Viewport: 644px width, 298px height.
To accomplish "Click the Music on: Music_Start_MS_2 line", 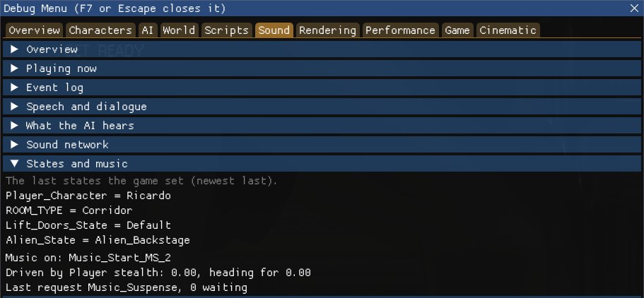I will (88, 258).
